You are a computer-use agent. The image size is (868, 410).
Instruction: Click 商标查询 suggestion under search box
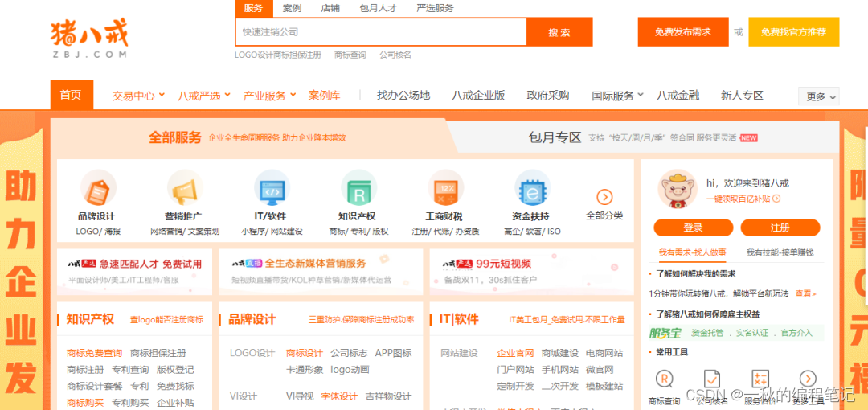coord(350,55)
